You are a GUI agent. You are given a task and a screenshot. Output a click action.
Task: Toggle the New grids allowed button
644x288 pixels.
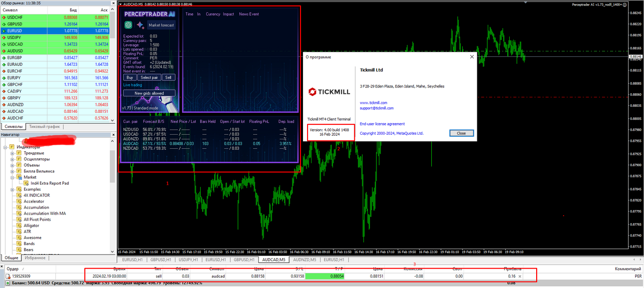point(149,93)
